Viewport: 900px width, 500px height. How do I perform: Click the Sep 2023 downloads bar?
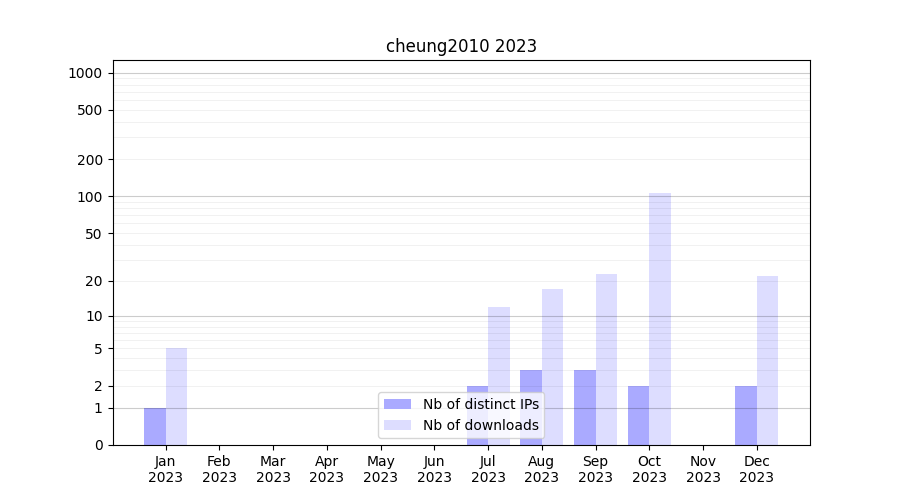(x=606, y=359)
